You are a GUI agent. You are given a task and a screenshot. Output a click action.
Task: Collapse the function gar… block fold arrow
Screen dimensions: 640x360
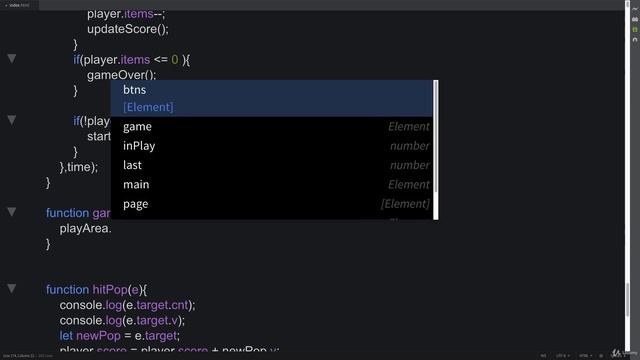[x=12, y=212]
